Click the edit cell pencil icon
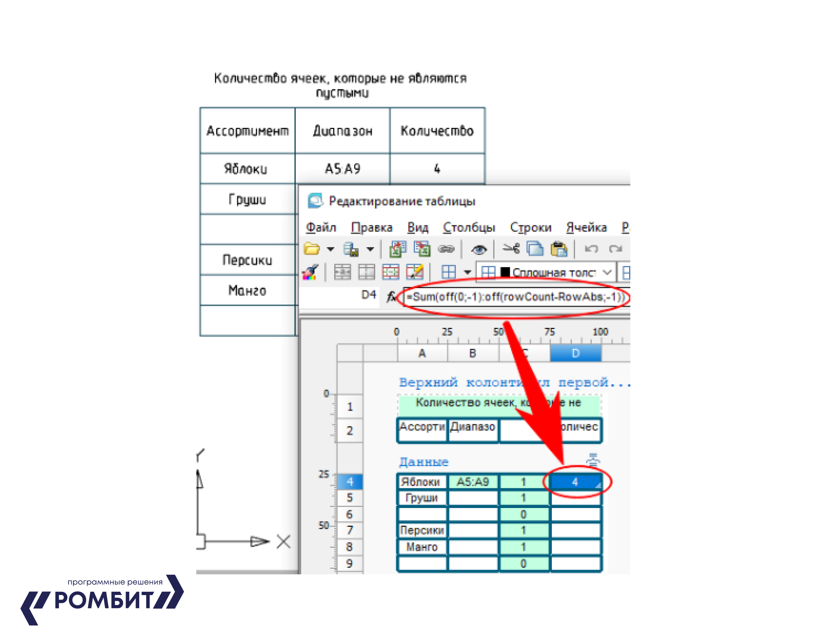Viewport: 828px width, 644px height. pos(415,272)
